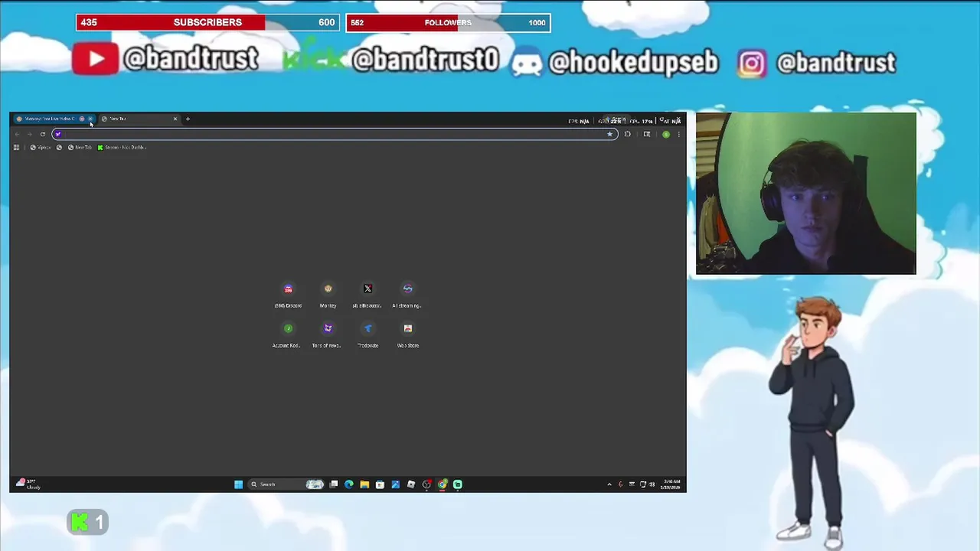
Task: Open the Windows Start menu
Action: [238, 484]
